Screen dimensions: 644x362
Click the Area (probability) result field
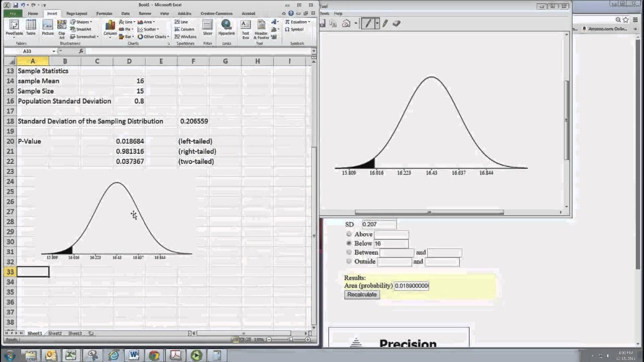point(412,286)
